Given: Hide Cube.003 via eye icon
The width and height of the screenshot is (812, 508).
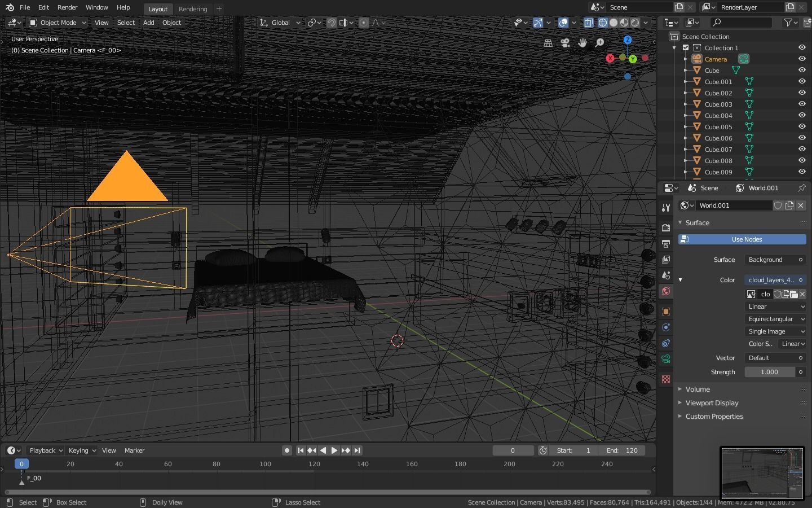Looking at the screenshot, I should tap(801, 104).
